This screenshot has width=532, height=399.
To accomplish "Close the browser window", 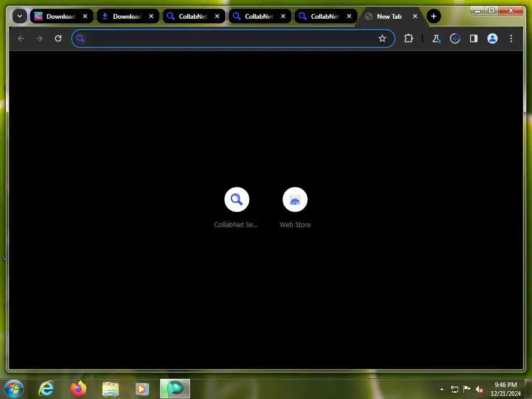I will pyautogui.click(x=511, y=11).
